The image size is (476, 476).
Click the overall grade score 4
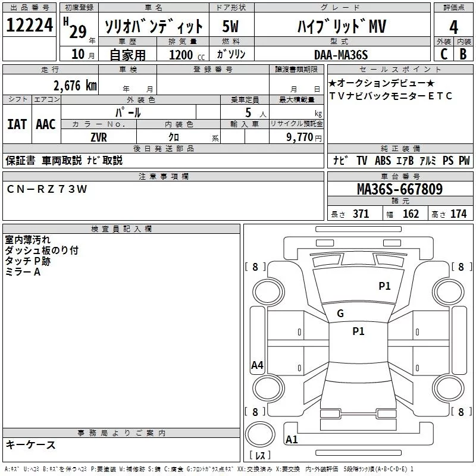(453, 26)
